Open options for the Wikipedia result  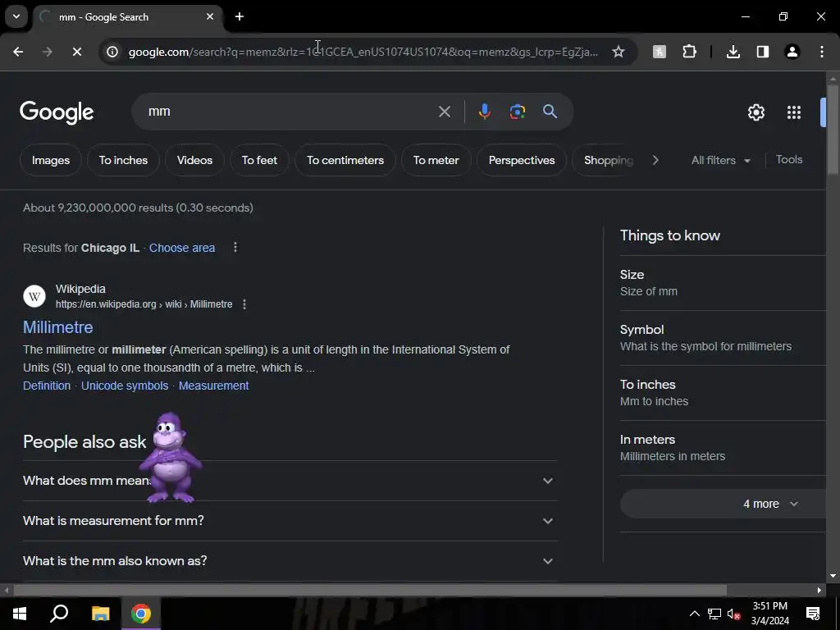pos(244,304)
